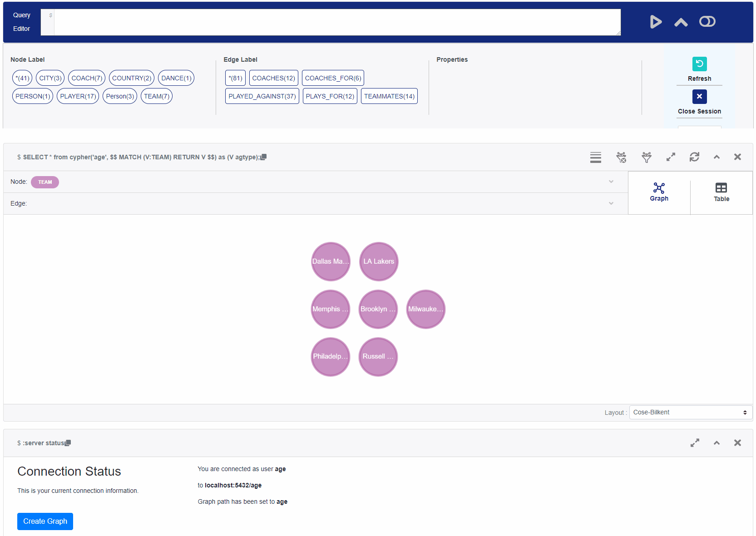The width and height of the screenshot is (756, 536).
Task: Click the rerun query refresh icon in result frame
Action: point(694,157)
